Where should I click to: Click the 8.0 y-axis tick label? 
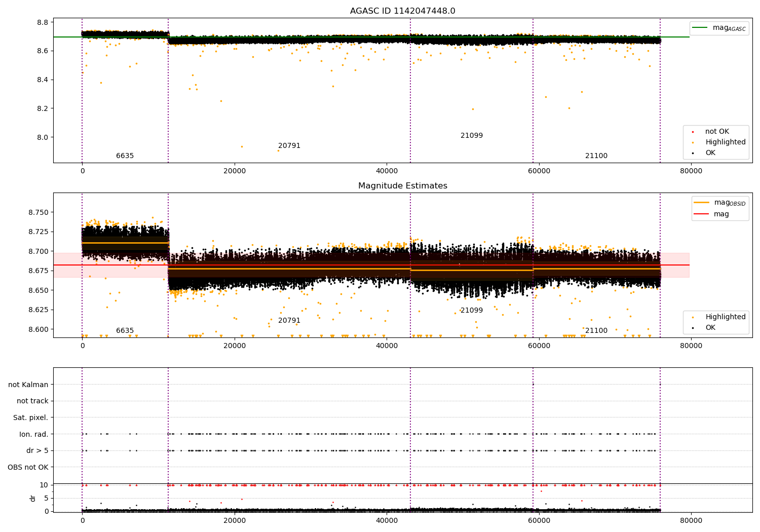[43, 137]
